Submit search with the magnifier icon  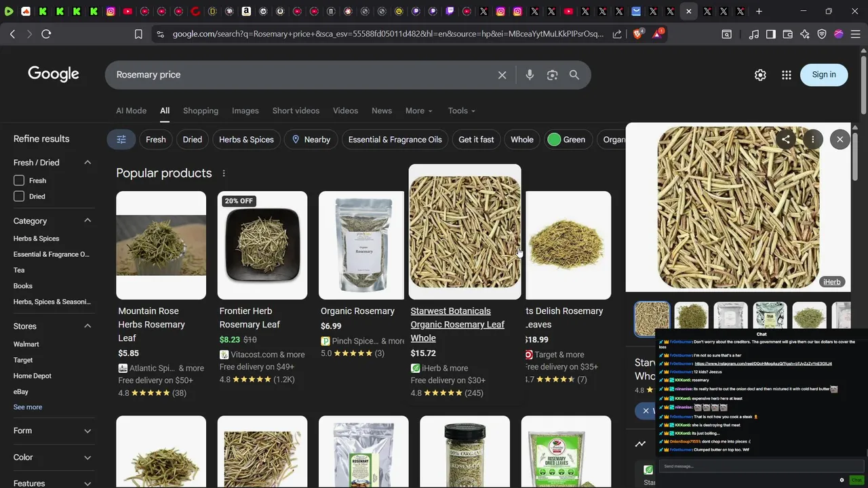pos(574,75)
